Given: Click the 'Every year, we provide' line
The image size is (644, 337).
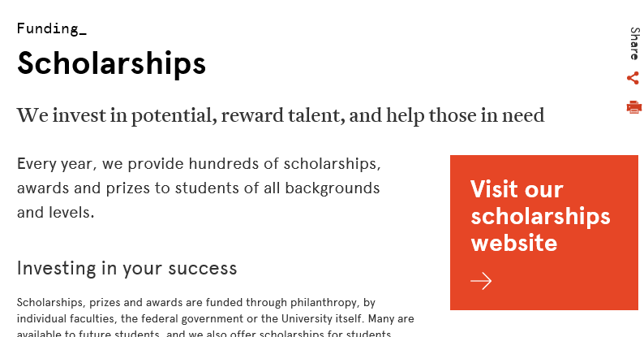Looking at the screenshot, I should pos(199,164).
